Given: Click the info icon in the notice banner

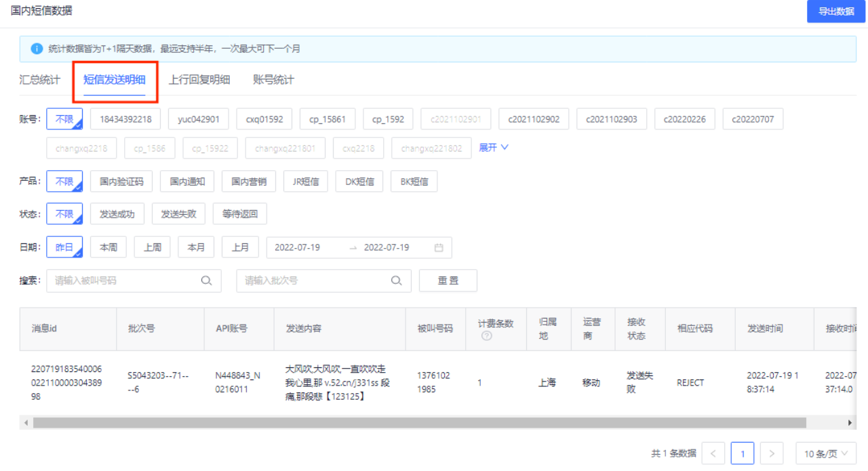Looking at the screenshot, I should tap(37, 49).
